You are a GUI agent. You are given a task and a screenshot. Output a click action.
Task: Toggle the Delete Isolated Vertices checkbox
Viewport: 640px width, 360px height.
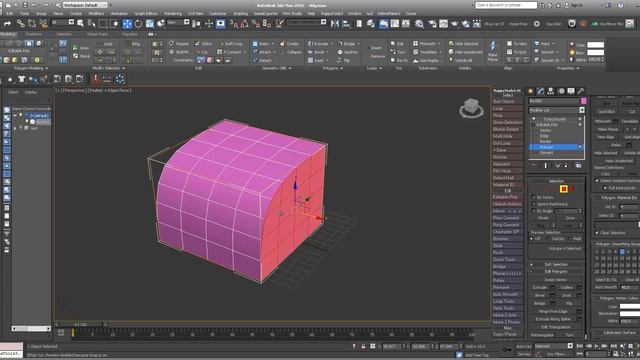tap(597, 180)
